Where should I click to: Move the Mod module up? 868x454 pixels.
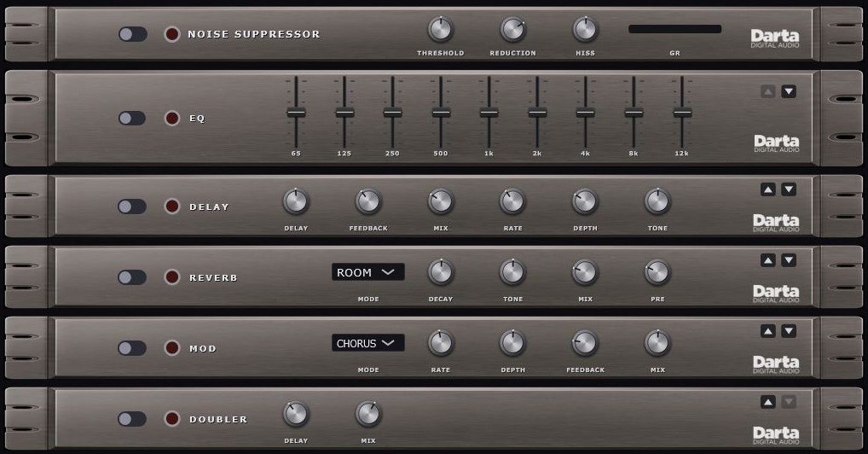pos(767,331)
